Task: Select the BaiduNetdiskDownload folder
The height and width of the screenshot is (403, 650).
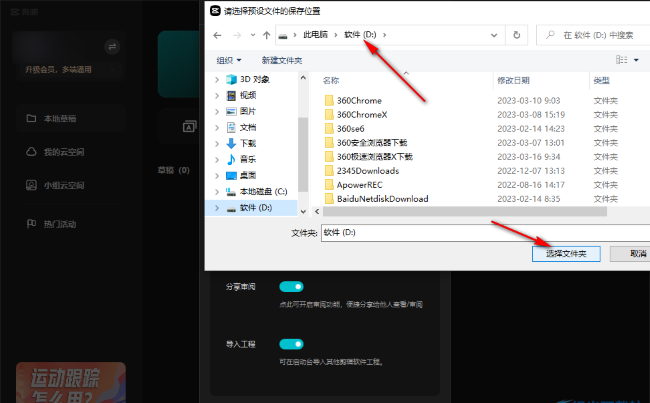Action: coord(382,199)
